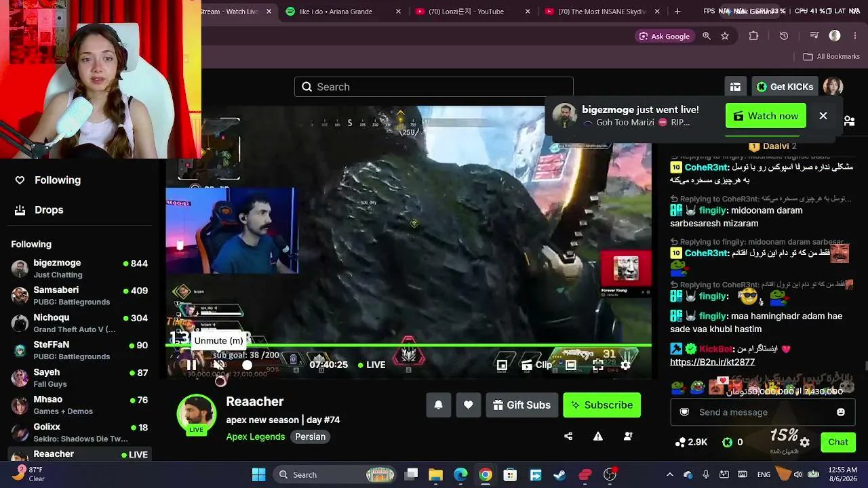868x488 pixels.
Task: Open Reaacher channel in Following list
Action: point(80,454)
